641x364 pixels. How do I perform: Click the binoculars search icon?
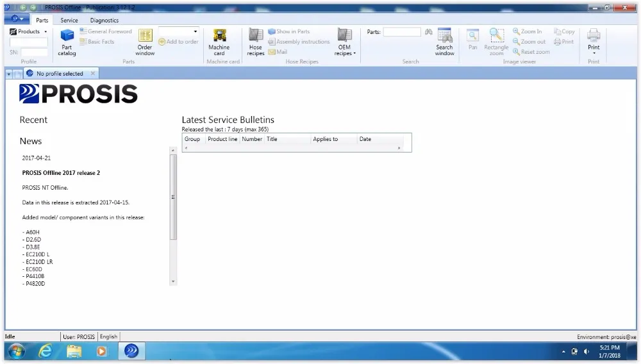coord(428,32)
